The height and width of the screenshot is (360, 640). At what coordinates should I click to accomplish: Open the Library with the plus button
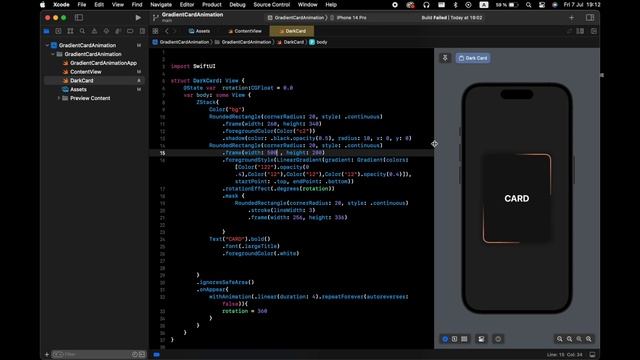point(571,18)
